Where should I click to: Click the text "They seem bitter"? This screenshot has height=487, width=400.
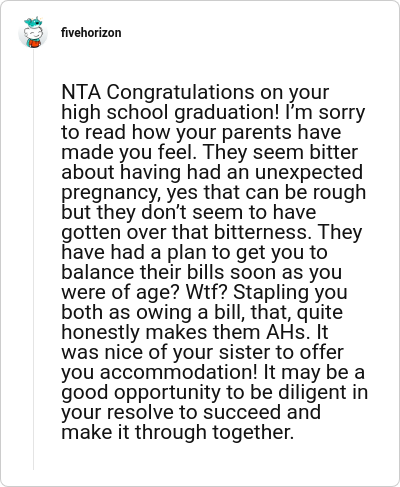pyautogui.click(x=280, y=152)
